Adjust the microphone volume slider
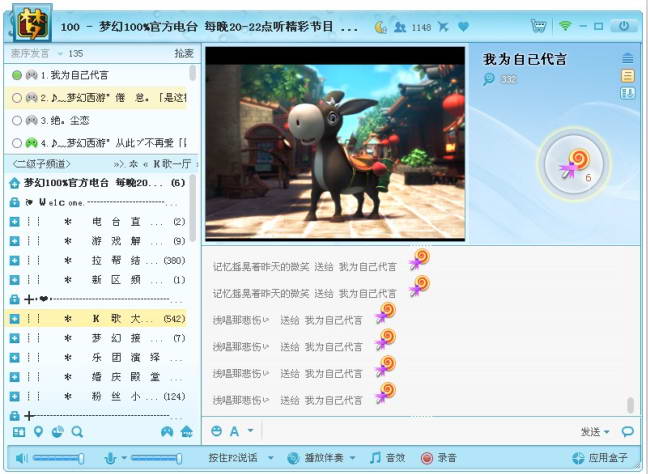The width and height of the screenshot is (648, 474). [156, 458]
